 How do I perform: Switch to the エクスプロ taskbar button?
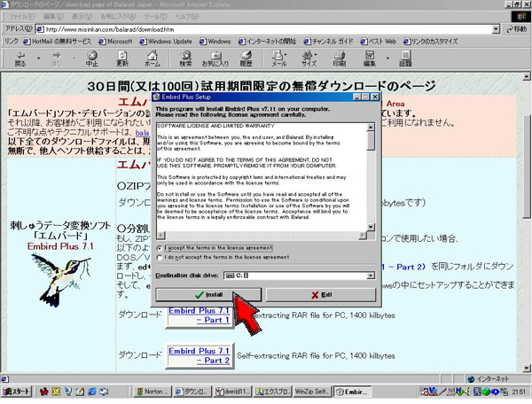click(x=273, y=392)
